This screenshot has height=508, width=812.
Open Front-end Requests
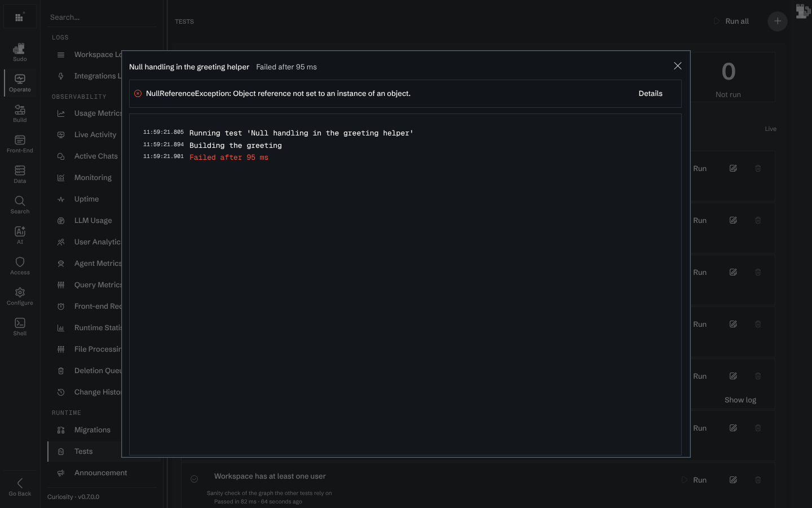[x=89, y=306]
